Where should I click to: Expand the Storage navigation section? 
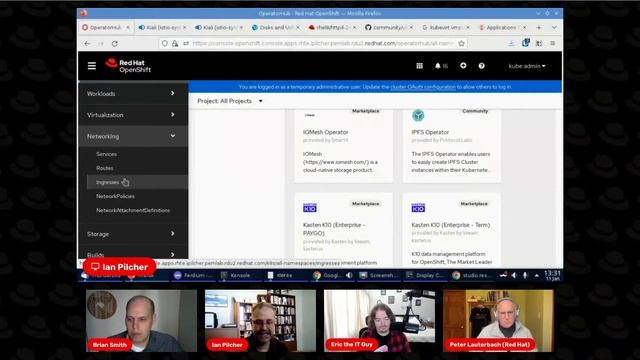click(x=133, y=234)
